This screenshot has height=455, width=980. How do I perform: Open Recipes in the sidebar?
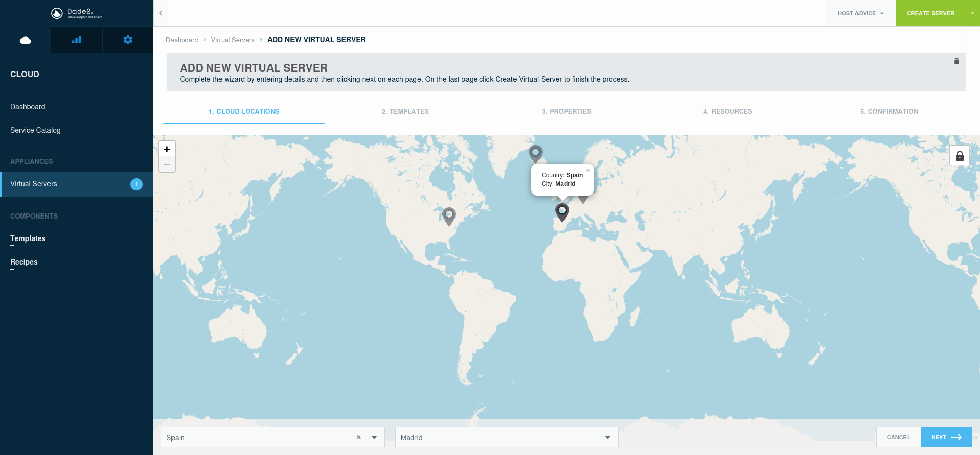tap(24, 262)
